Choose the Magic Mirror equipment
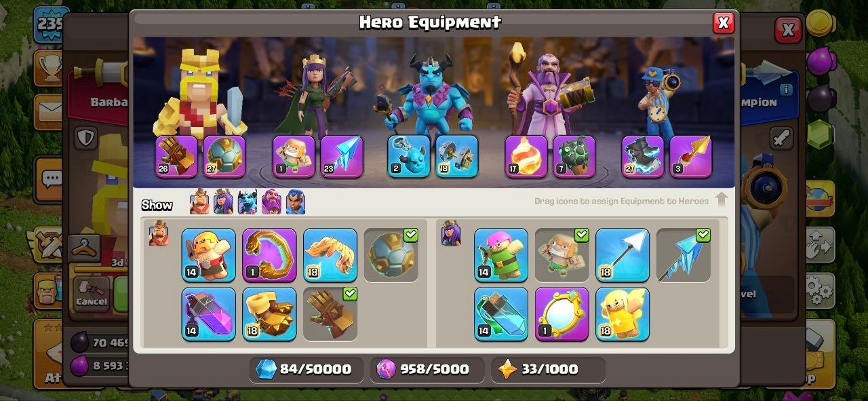The width and height of the screenshot is (868, 401). 562,313
